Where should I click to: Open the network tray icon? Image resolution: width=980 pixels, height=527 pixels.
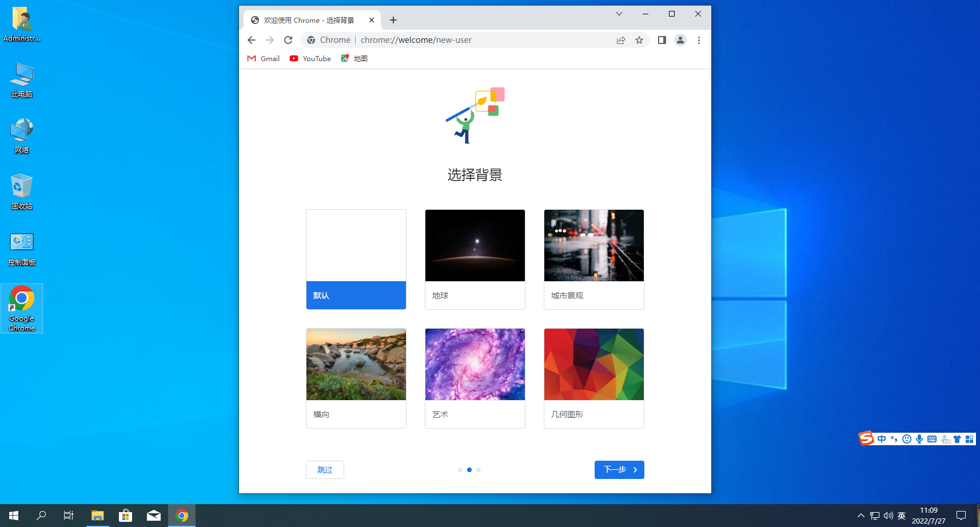[x=875, y=516]
